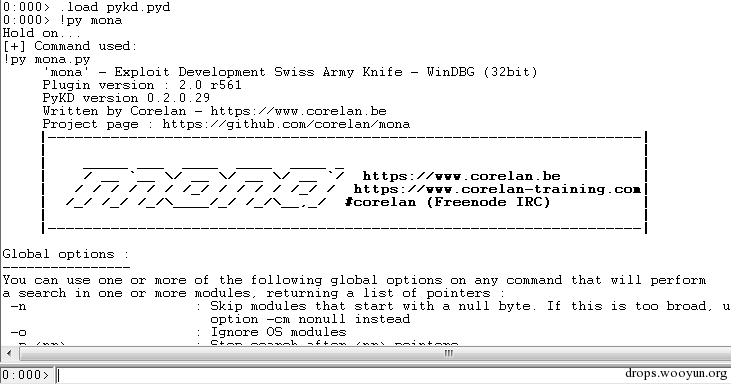Open the corelan.be URL after 'Written by Corelan'
Screen dimensions: 731x385
coord(298,111)
